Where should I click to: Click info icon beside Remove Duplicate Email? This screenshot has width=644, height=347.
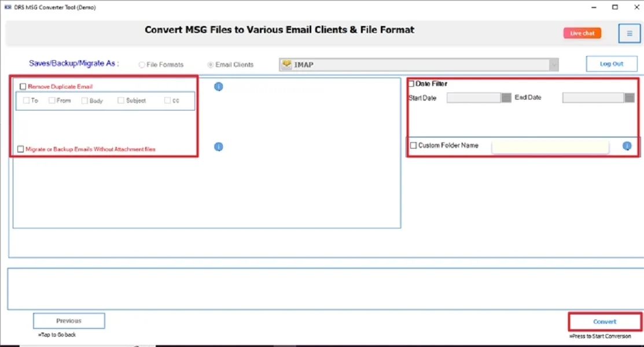[x=218, y=87]
